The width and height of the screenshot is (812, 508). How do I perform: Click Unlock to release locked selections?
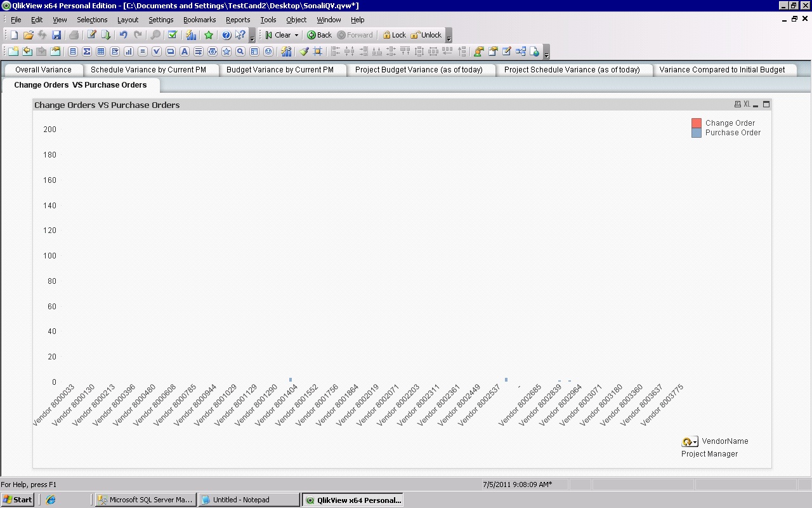tap(426, 36)
